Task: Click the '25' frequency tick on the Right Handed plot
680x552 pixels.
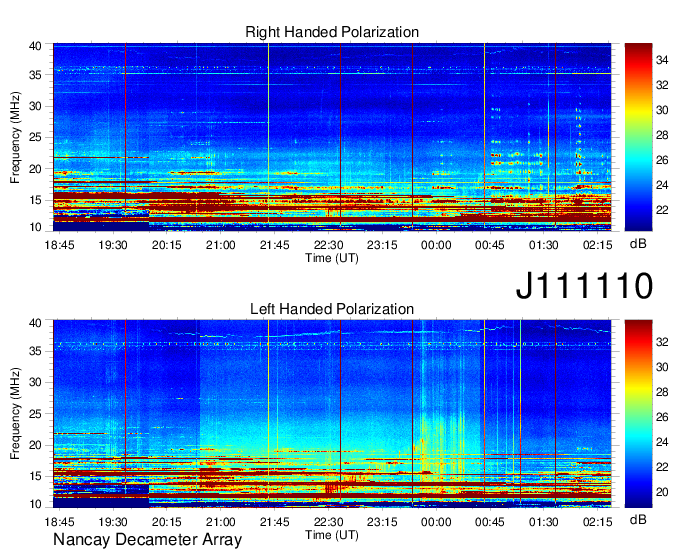Action: pyautogui.click(x=35, y=137)
